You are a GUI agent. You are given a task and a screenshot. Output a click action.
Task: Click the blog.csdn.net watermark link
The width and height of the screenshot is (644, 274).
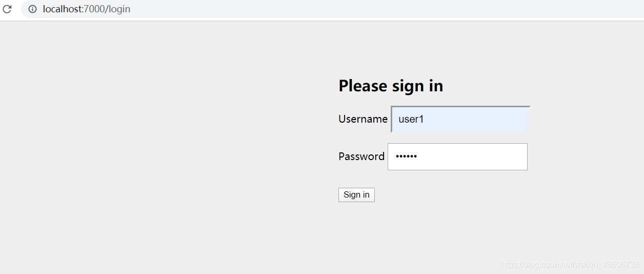(x=569, y=264)
